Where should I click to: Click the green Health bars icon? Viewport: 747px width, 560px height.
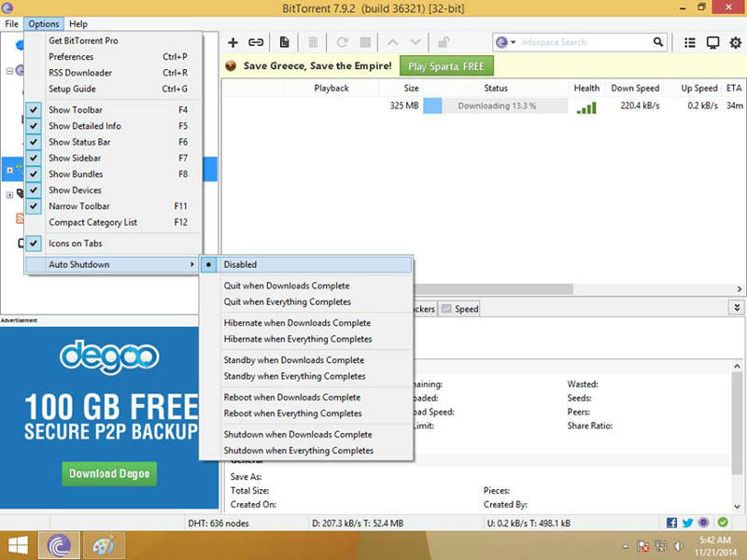[586, 107]
